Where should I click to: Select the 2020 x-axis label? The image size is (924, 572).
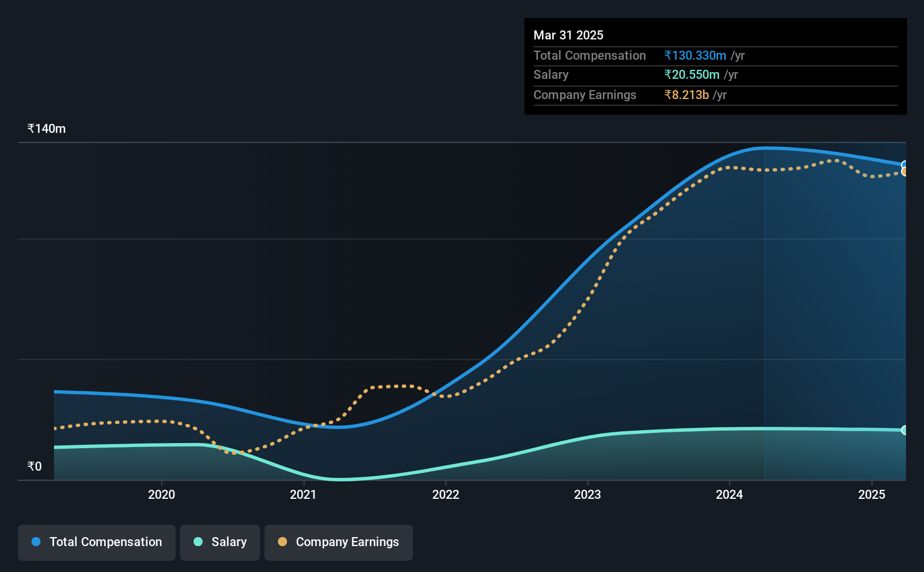162,494
